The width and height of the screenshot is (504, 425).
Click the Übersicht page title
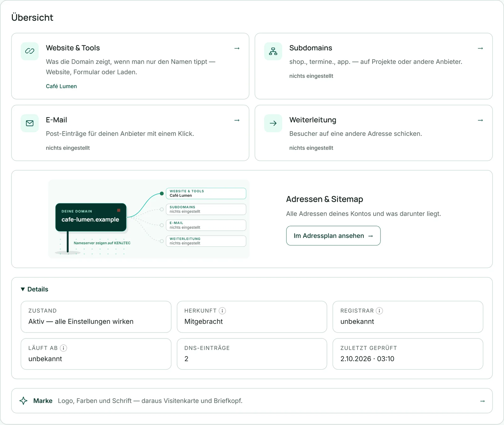tap(32, 17)
